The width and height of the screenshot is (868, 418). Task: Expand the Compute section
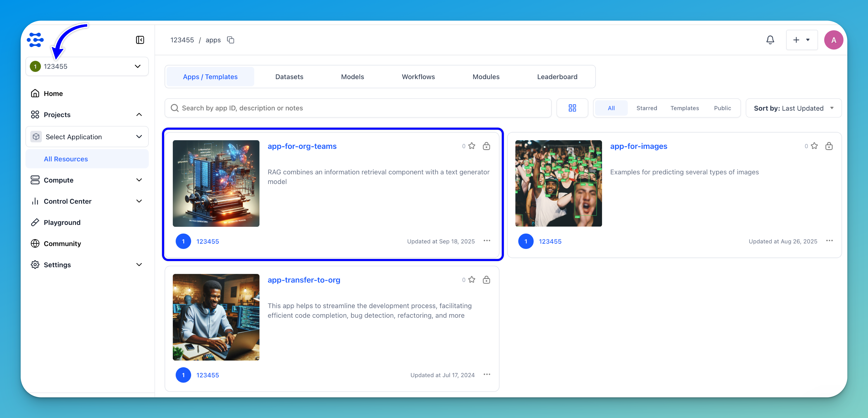(139, 180)
